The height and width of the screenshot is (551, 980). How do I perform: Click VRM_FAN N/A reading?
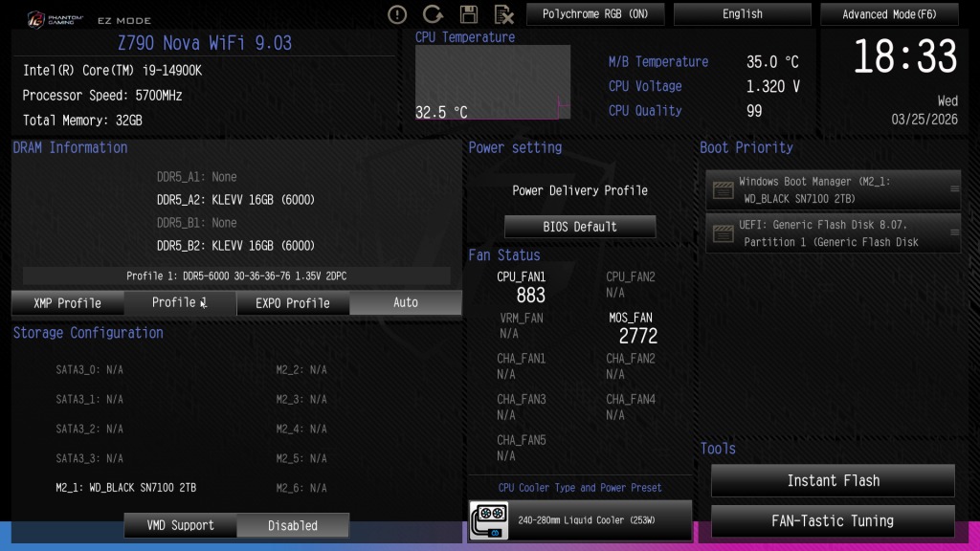[509, 334]
